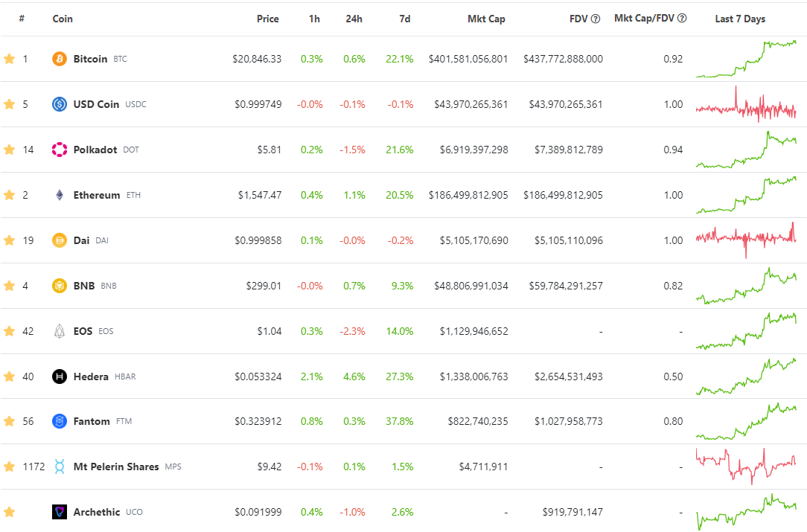Open Fantom's 7-day sparkline chart
The width and height of the screenshot is (807, 532).
coord(746,421)
